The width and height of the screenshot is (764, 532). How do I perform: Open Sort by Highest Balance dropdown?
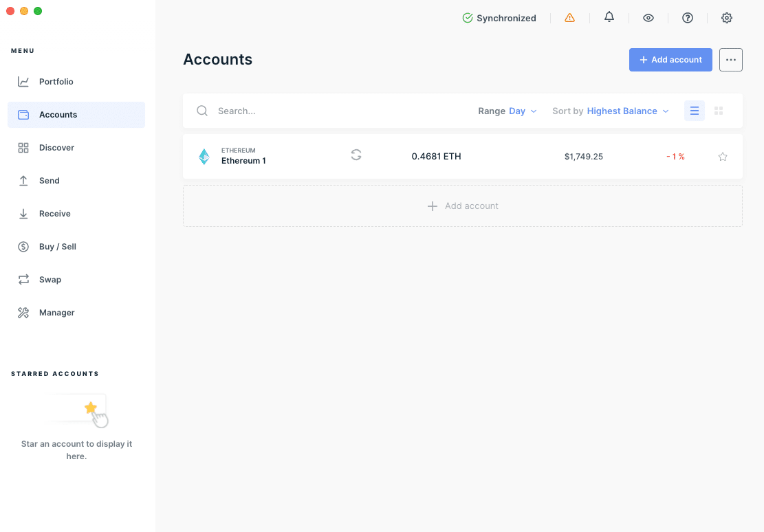[x=627, y=111]
